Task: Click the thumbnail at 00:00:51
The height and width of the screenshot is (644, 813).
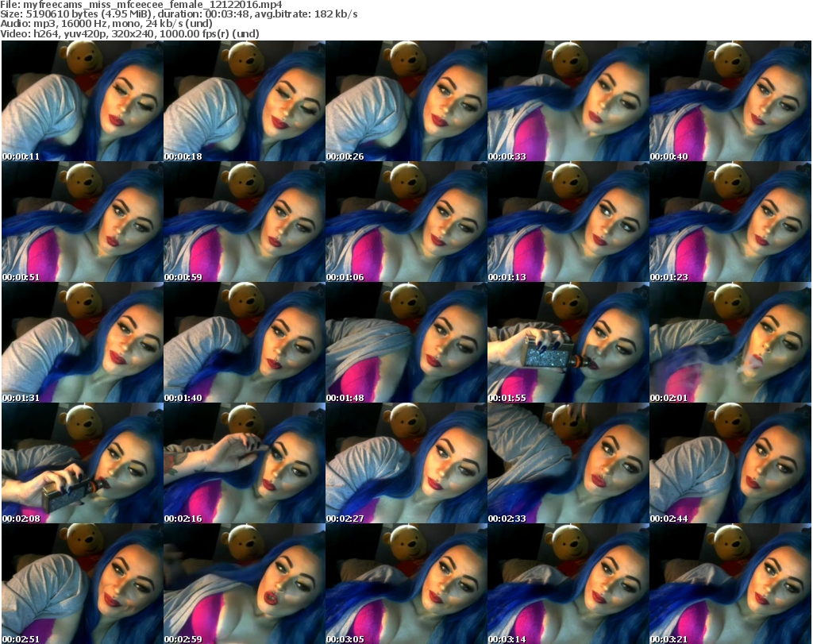Action: (83, 222)
